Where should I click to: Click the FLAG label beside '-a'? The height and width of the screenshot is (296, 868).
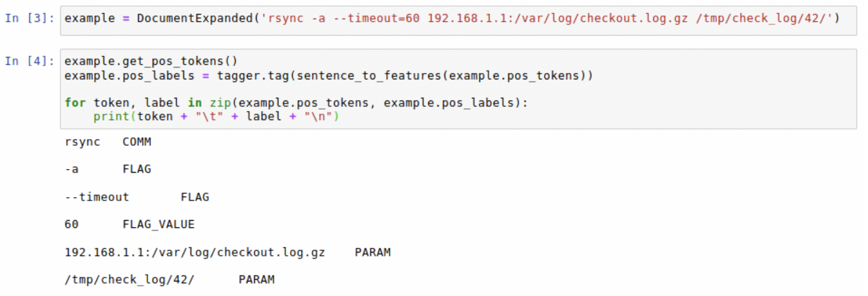click(137, 169)
